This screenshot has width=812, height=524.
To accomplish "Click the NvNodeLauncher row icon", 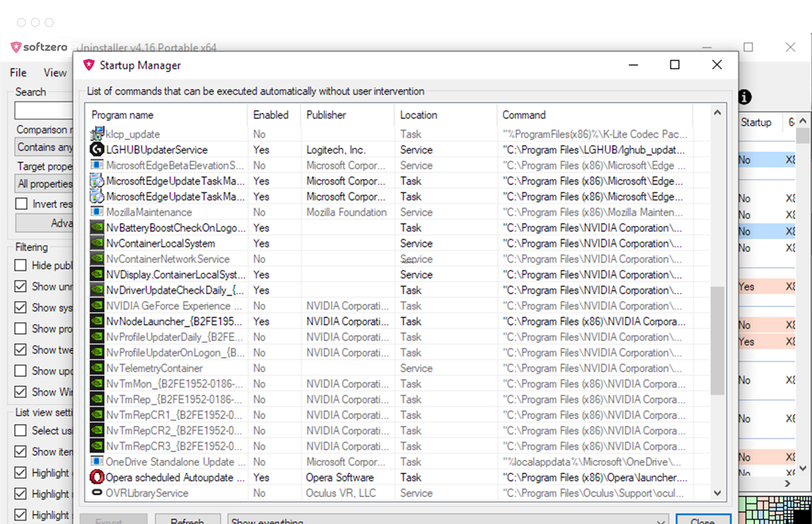I will [97, 321].
